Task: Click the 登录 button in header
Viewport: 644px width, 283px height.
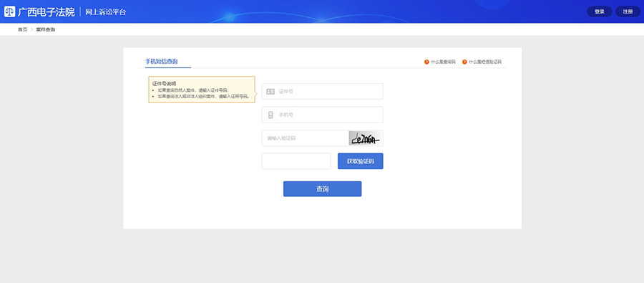Action: click(600, 11)
